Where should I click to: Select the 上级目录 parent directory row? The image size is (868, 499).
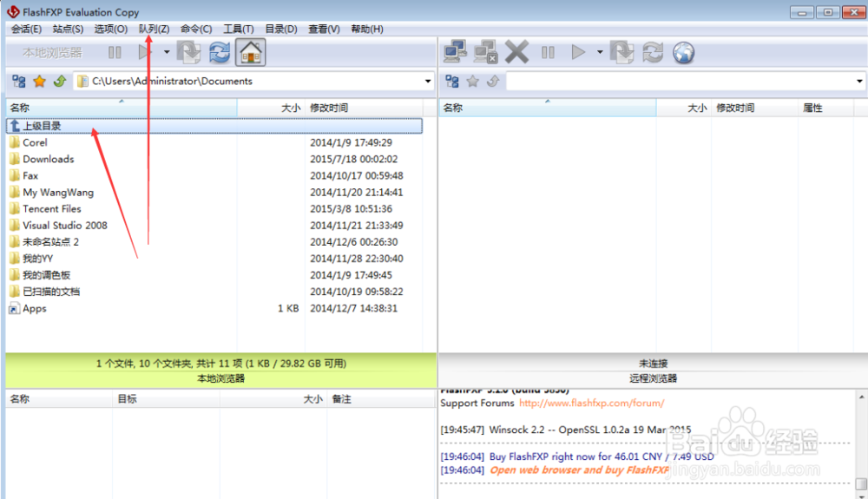click(214, 126)
